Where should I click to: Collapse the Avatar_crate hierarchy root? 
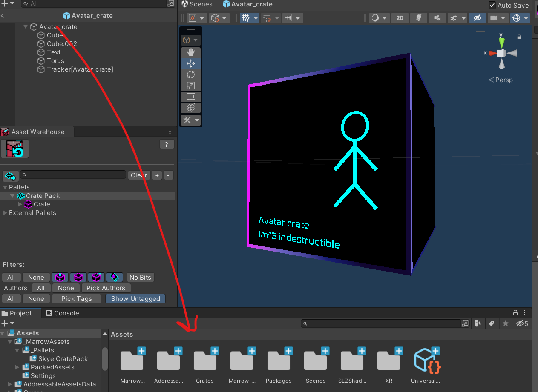click(x=26, y=27)
